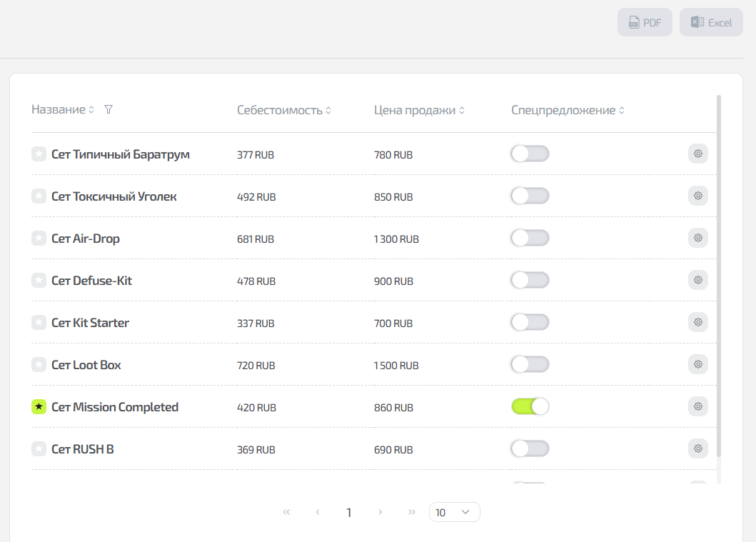Image resolution: width=756 pixels, height=542 pixels.
Task: Click the vertical table scrollbar
Action: tap(718, 275)
